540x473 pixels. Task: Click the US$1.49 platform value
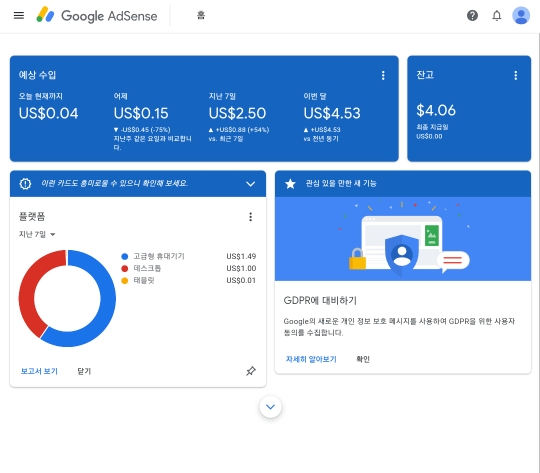point(241,256)
